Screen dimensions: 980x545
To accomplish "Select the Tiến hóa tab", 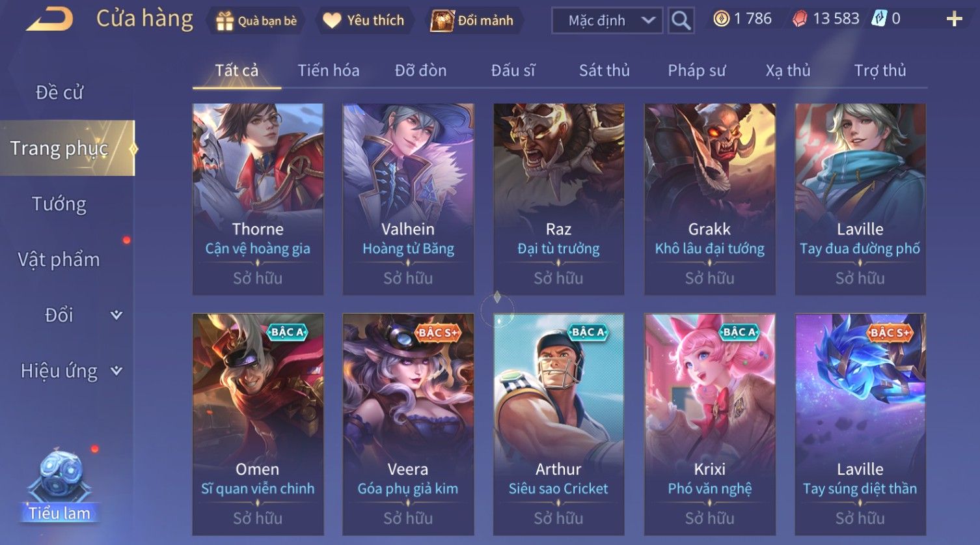I will tap(329, 70).
